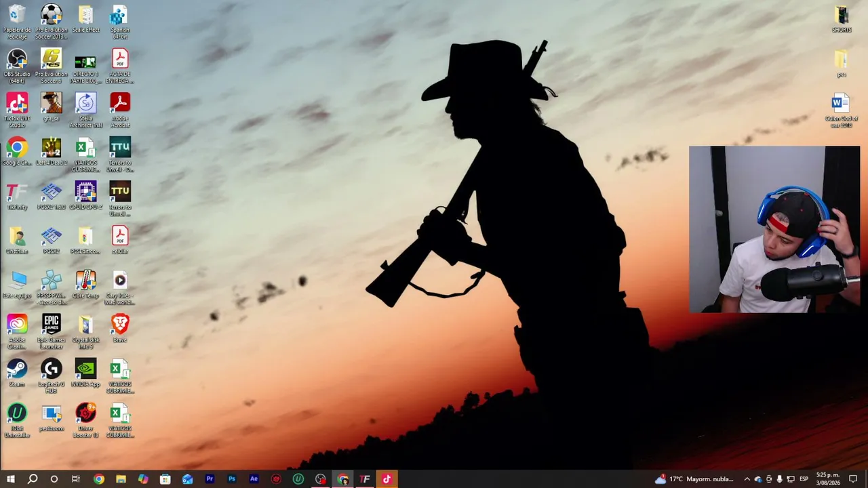Open Este equipo icon
This screenshot has height=488, width=868.
[x=17, y=285]
